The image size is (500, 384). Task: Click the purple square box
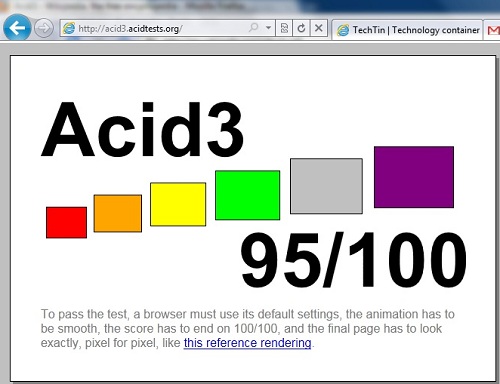(x=414, y=177)
